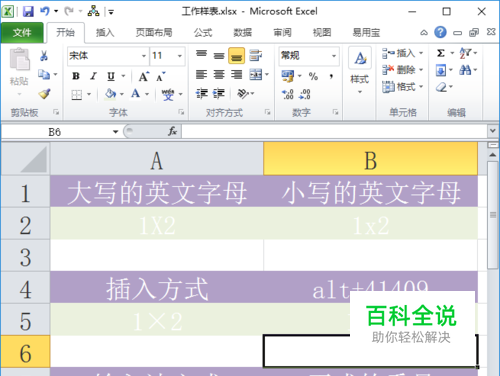500x376 pixels.
Task: Click the Fill down icon
Action: point(441,70)
